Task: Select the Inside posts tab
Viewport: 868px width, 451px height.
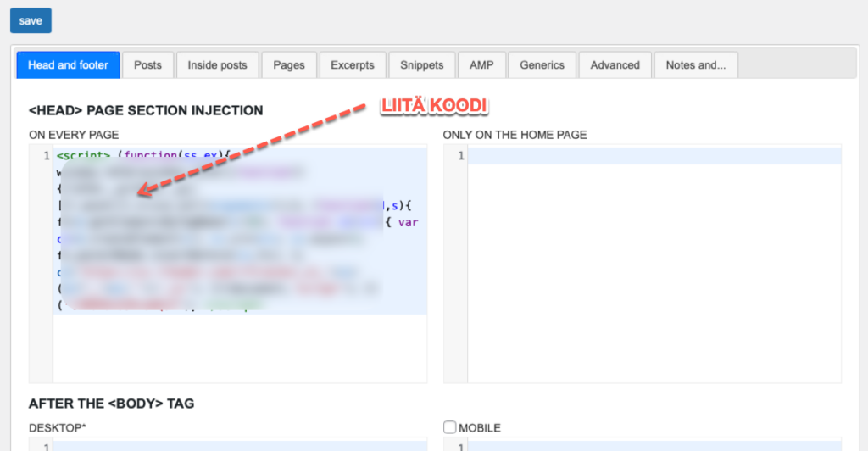Action: 217,65
